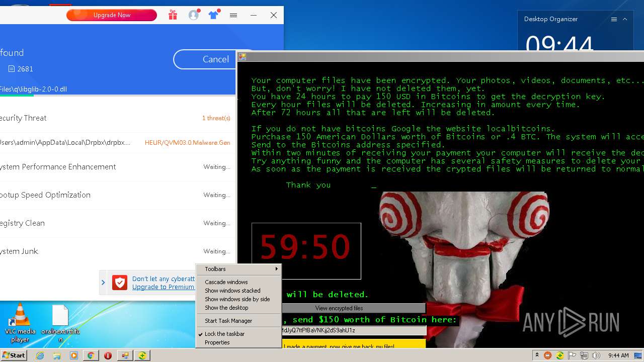The height and width of the screenshot is (362, 644).
Task: Click the yellow I made a payment button
Action: coord(354,344)
